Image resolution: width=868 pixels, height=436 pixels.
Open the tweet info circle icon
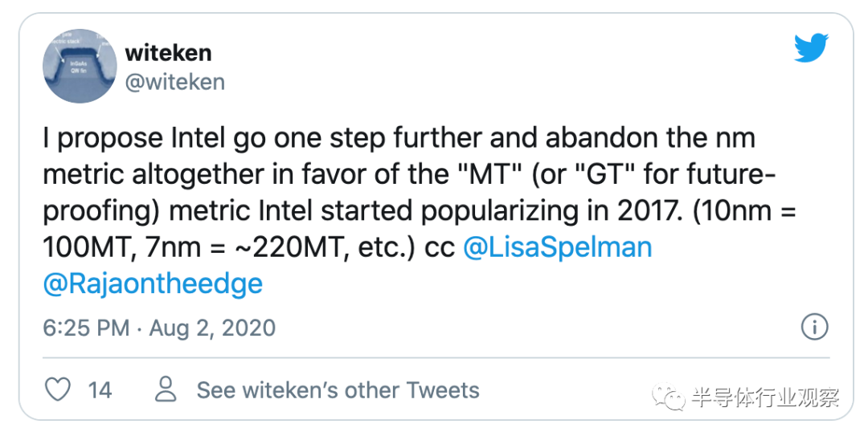[x=814, y=327]
